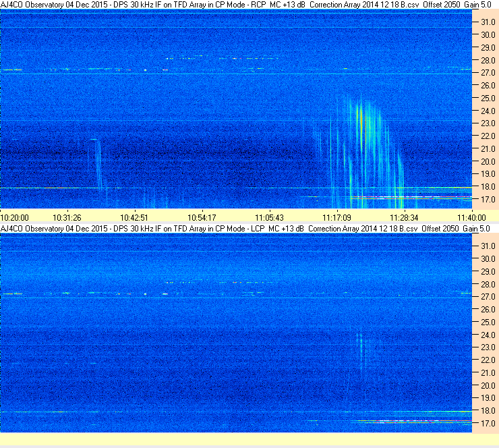
Task: Click the 10:31:26 time label
Action: 67,218
